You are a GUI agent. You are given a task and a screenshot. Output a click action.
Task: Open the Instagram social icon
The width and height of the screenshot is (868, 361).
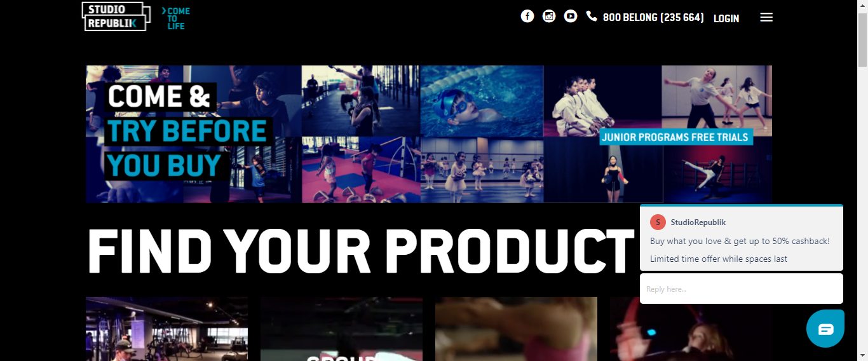pyautogui.click(x=549, y=17)
